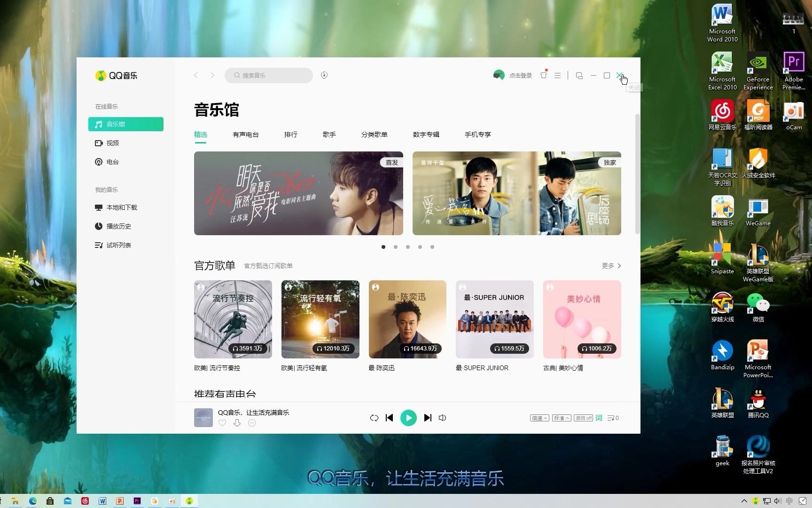Click the user avatar icon
This screenshot has width=812, height=508.
coord(499,75)
